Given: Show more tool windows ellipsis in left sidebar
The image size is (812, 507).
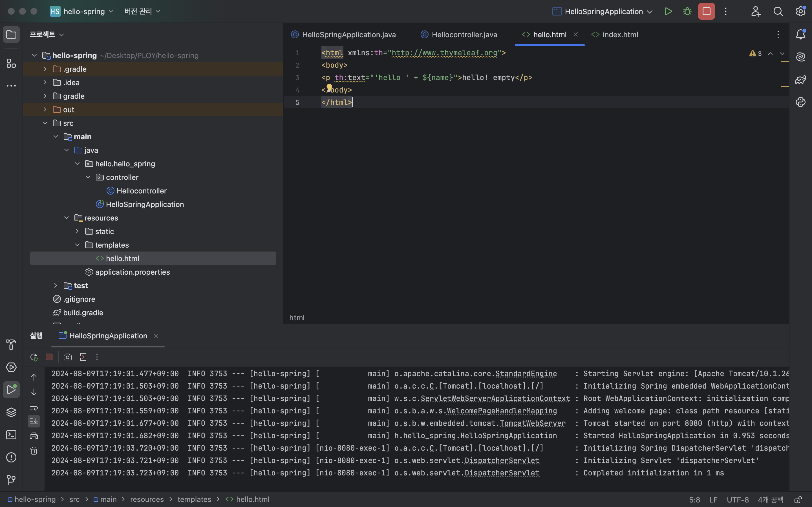Looking at the screenshot, I should pos(11,86).
